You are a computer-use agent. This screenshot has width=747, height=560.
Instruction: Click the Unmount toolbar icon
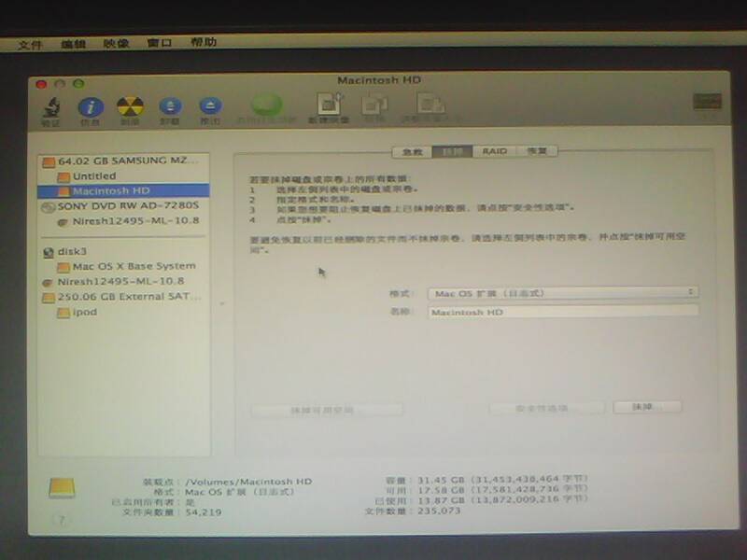coord(170,107)
